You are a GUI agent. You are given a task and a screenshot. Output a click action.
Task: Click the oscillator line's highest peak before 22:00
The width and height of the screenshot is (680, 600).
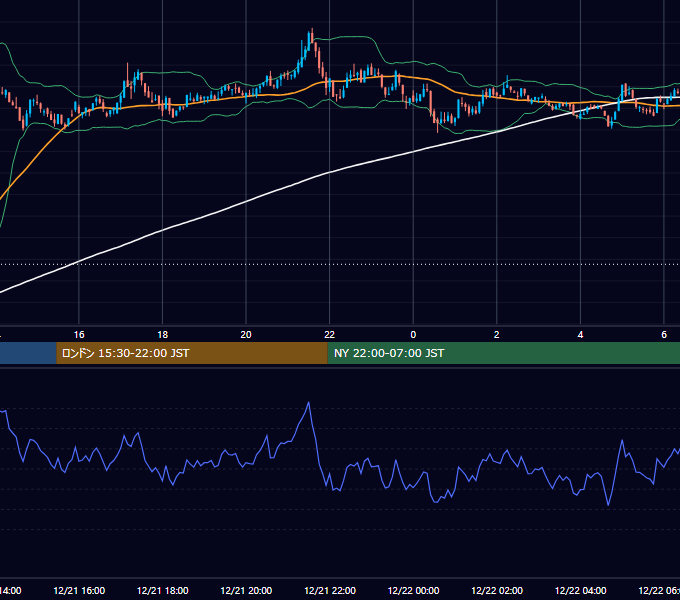click(x=309, y=403)
